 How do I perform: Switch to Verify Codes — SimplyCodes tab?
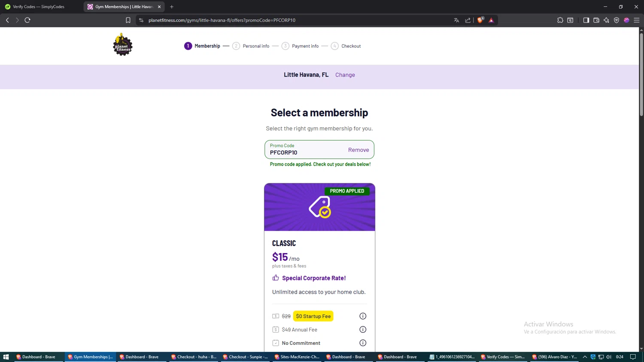pos(39,7)
